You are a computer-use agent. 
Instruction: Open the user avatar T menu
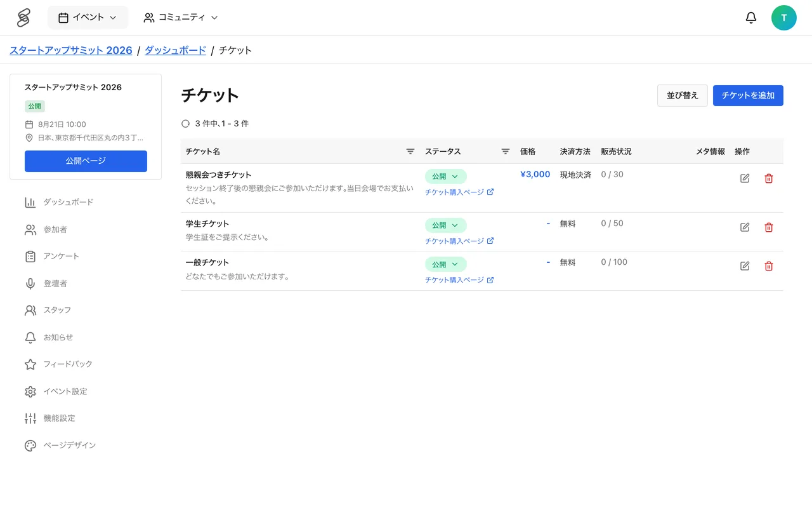(x=784, y=18)
